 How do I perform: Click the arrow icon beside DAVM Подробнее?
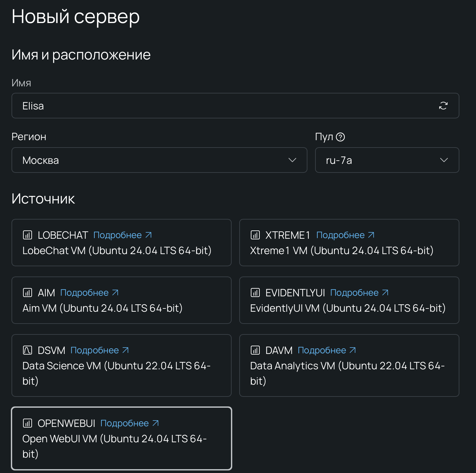point(353,350)
